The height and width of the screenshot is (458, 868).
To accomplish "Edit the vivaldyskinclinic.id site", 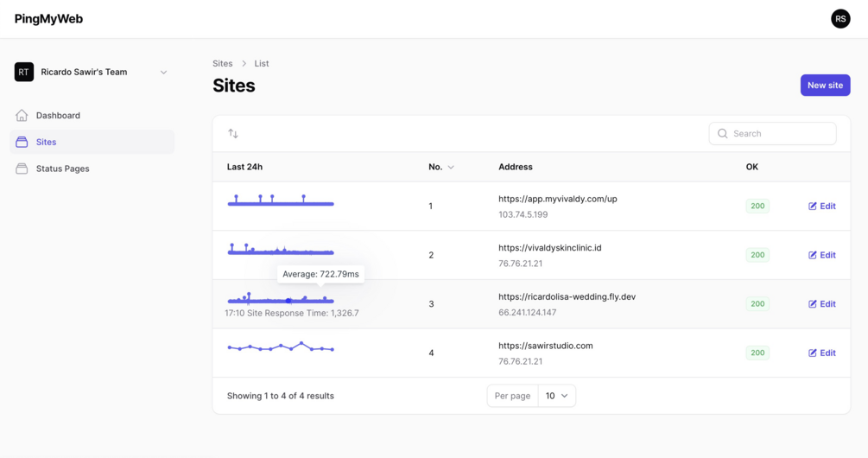I will [x=822, y=255].
